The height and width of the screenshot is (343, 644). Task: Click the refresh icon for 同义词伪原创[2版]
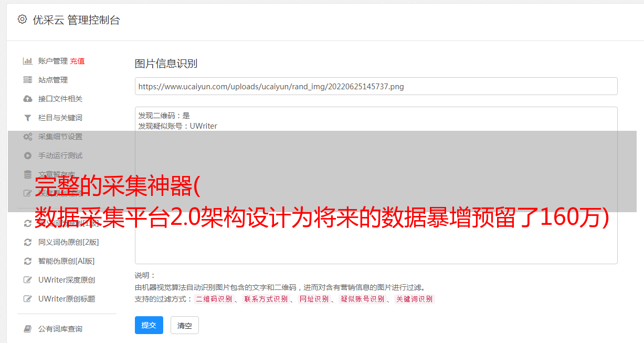[28, 242]
